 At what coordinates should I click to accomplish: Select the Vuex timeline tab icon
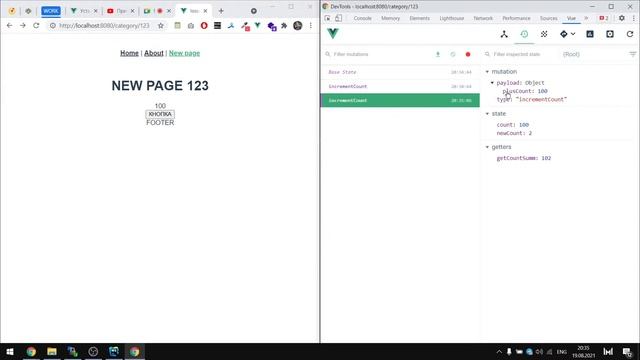pos(524,34)
